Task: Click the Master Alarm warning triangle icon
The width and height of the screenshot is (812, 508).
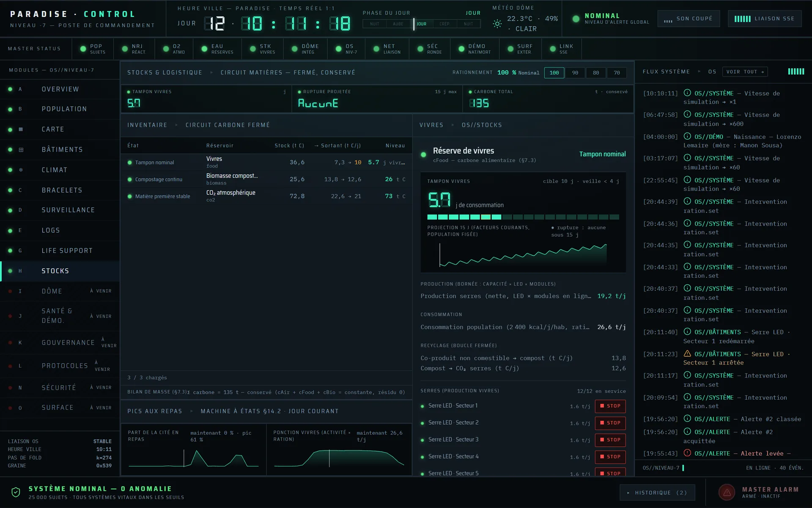Action: point(727,492)
